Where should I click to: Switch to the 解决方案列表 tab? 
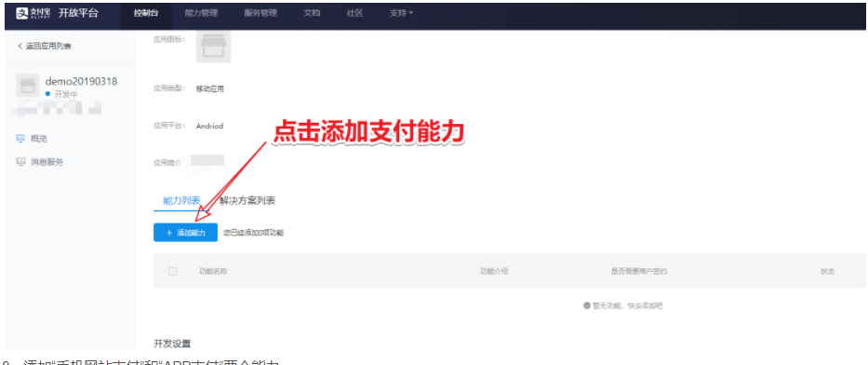(247, 201)
